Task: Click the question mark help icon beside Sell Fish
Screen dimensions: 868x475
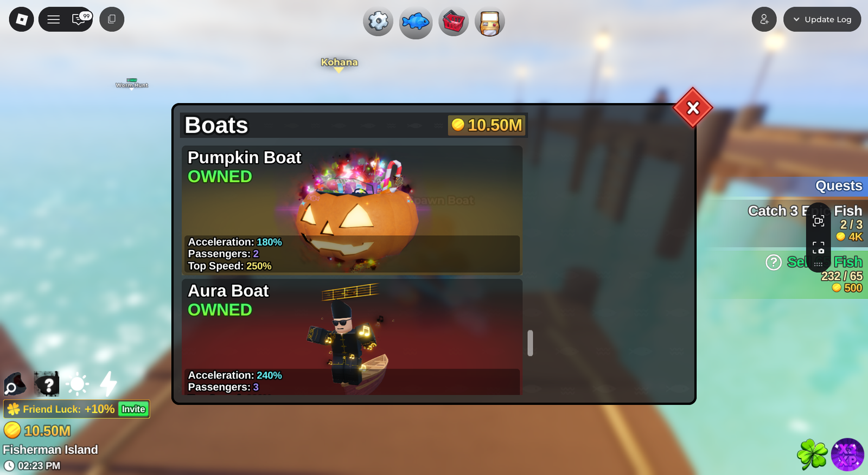Action: (773, 262)
